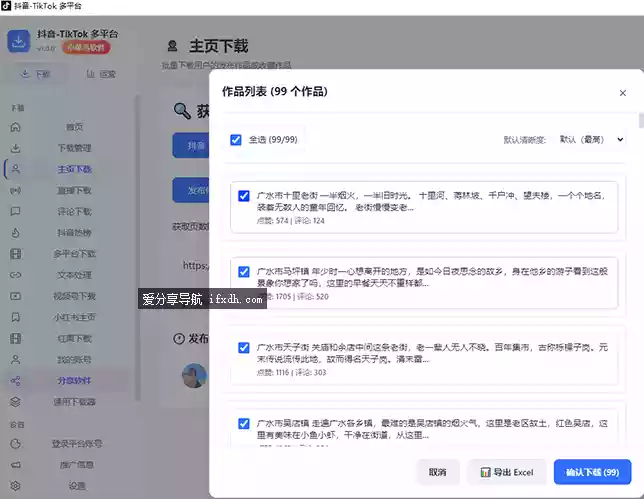Click the TikTok icon in title bar
Screen dimensions: 644x499
(6, 6)
